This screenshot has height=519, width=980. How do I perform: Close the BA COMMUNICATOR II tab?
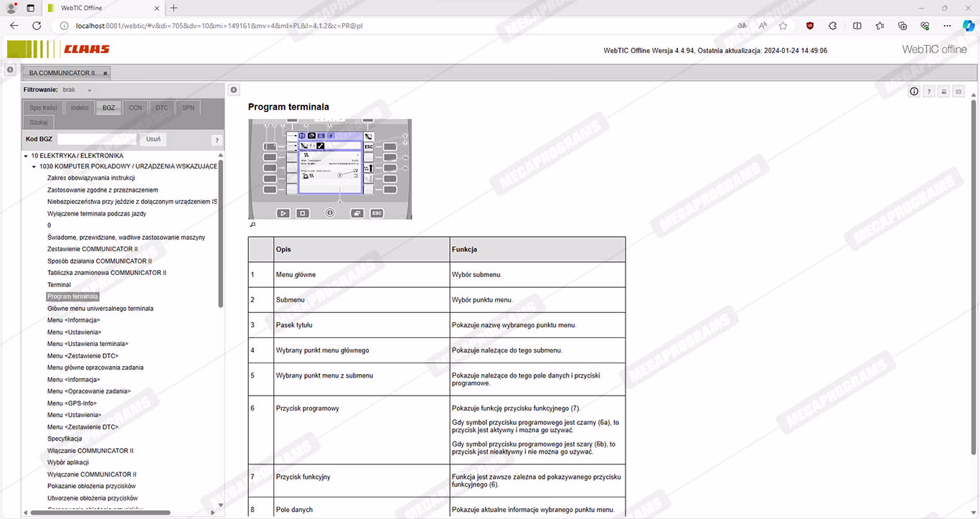[x=105, y=73]
